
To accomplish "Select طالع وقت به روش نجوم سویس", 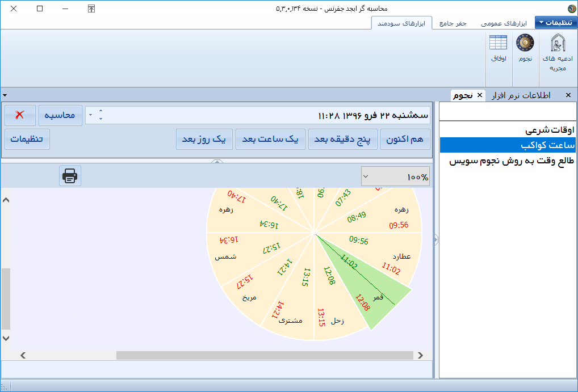I will [x=508, y=161].
